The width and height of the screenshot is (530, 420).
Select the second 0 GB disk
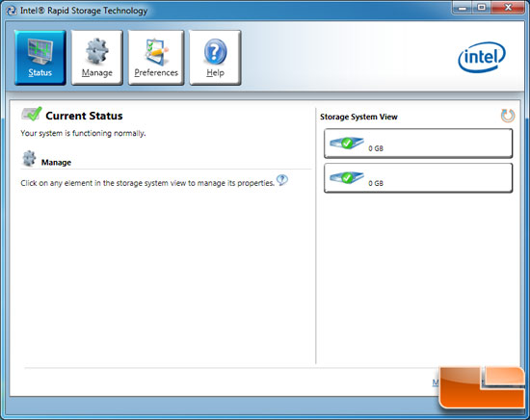[x=418, y=178]
